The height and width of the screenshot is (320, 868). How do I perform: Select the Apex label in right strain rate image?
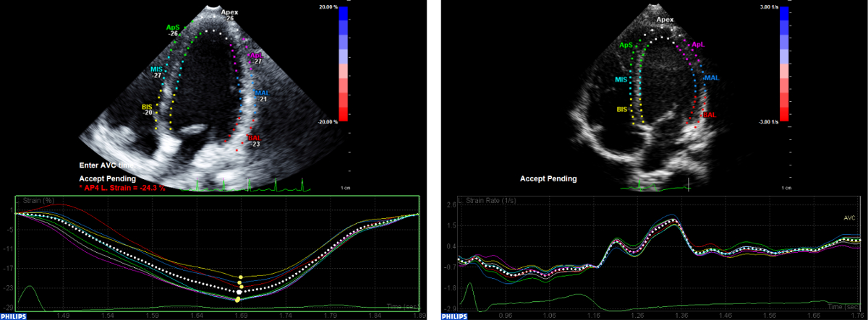coord(665,22)
